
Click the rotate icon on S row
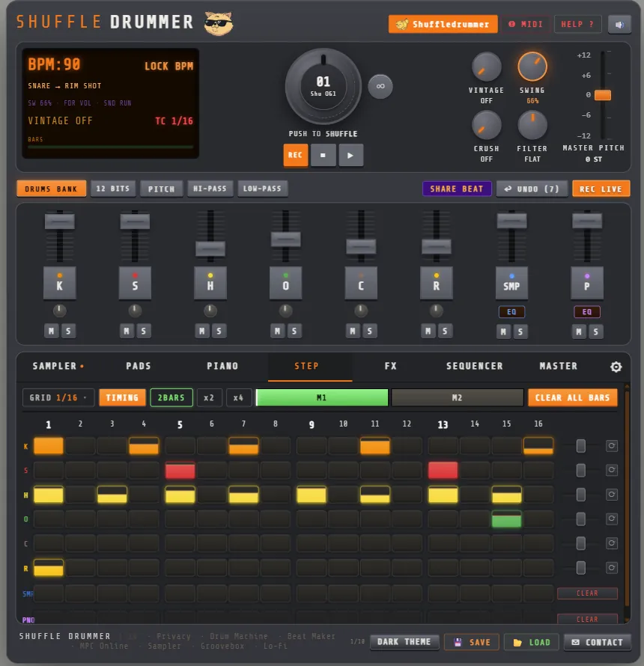pos(612,470)
